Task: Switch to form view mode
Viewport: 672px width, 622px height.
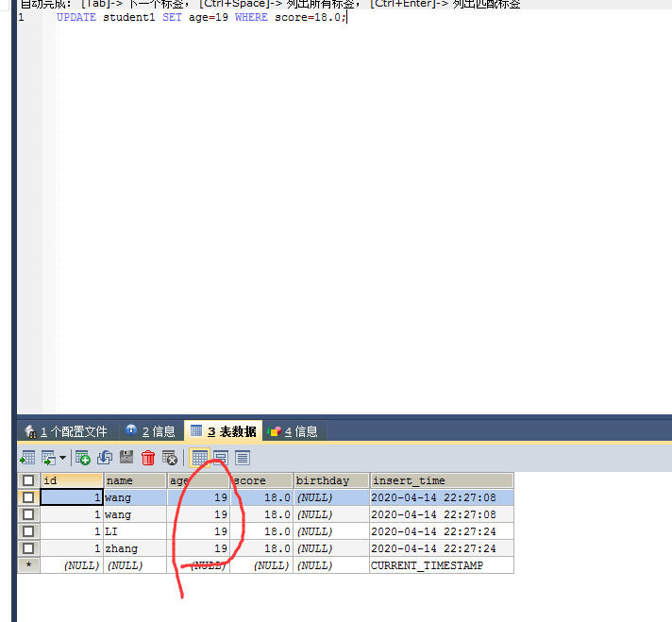Action: (x=221, y=458)
